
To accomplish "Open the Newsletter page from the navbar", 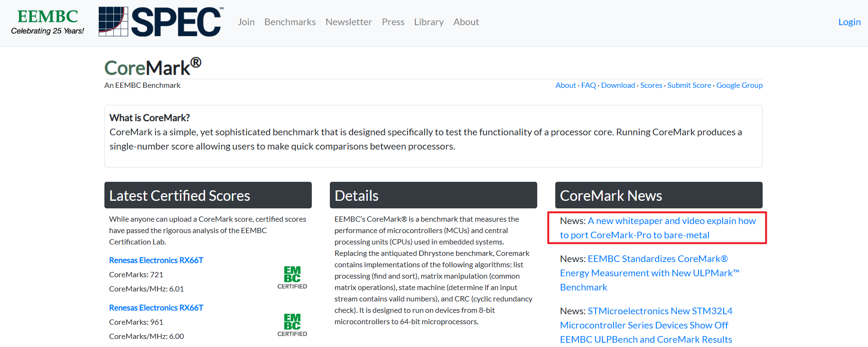I will 349,22.
